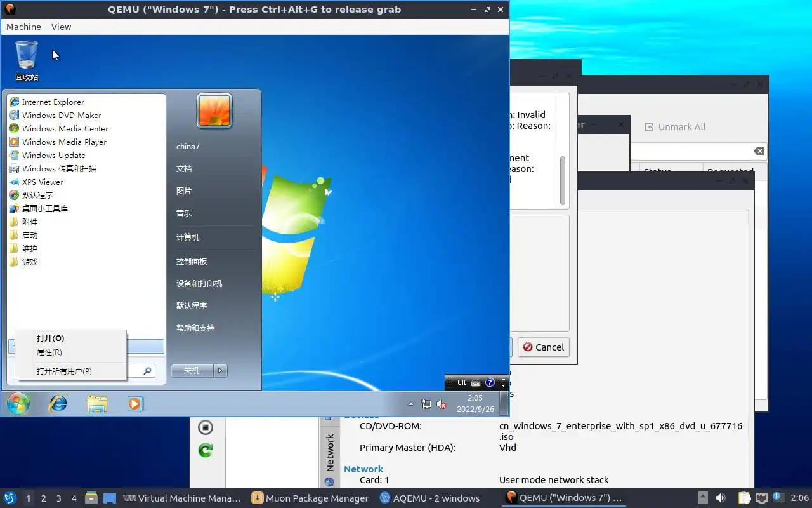
Task: Open Media Player from the Windows taskbar
Action: click(135, 404)
